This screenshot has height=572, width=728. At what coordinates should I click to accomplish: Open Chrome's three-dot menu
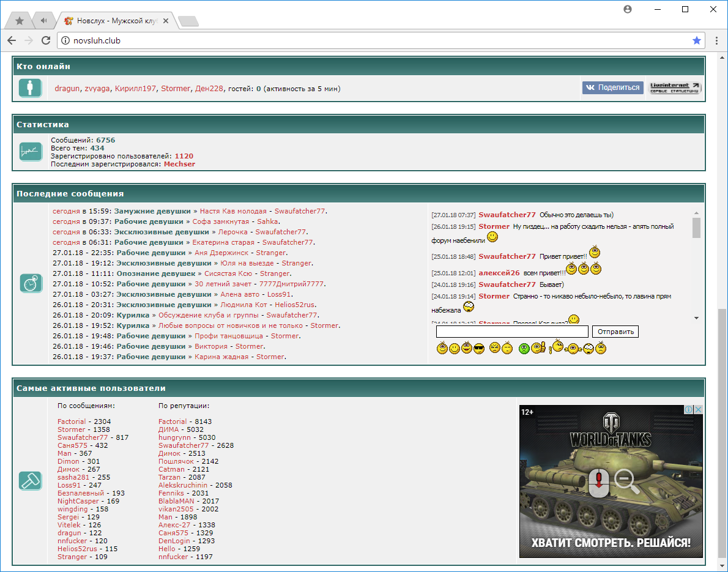(x=716, y=40)
